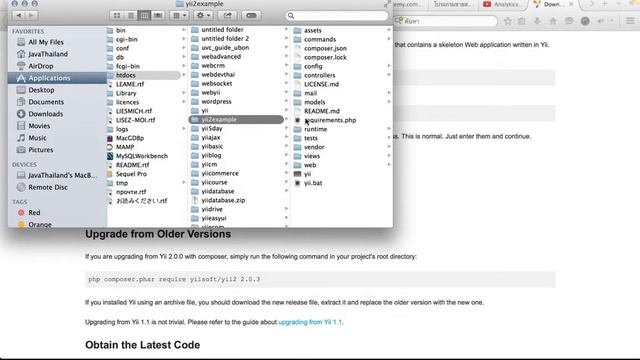This screenshot has height=360, width=640.
Task: Expand the logs folder arrow
Action: [x=184, y=129]
